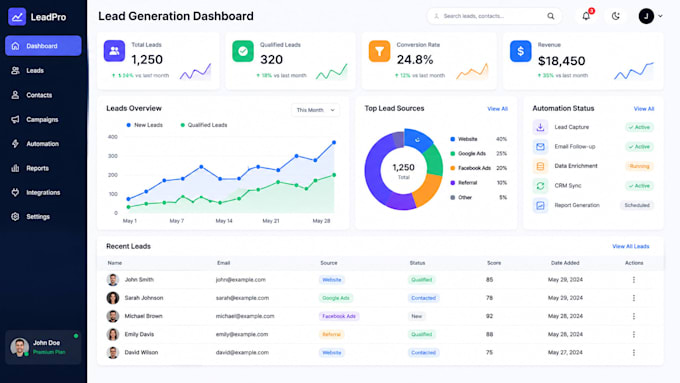
Task: Click the Report Generation chart icon
Action: pyautogui.click(x=540, y=205)
